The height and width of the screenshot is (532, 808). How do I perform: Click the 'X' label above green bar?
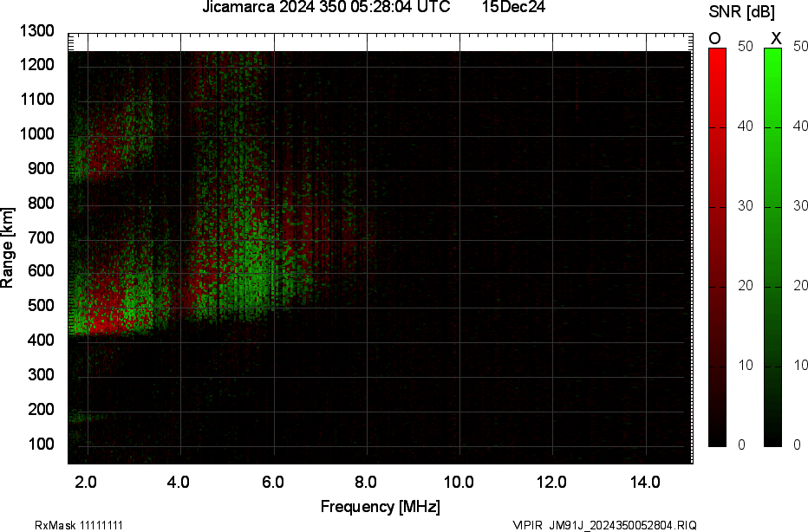click(x=776, y=39)
